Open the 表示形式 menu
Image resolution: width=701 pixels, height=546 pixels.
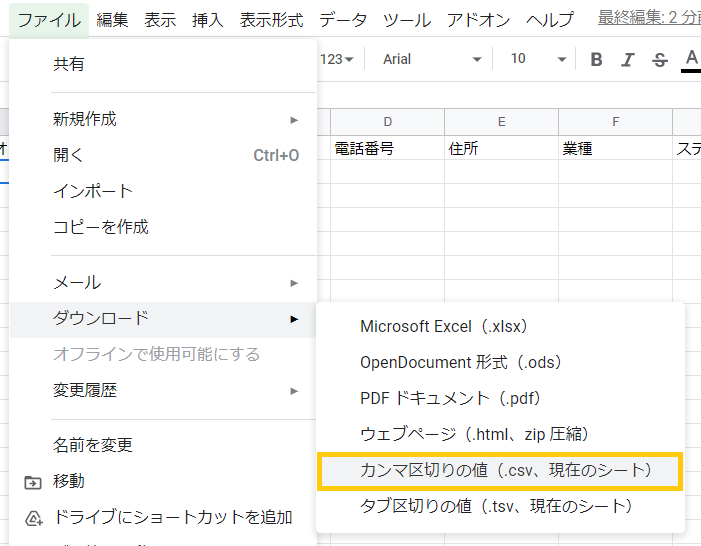(271, 20)
